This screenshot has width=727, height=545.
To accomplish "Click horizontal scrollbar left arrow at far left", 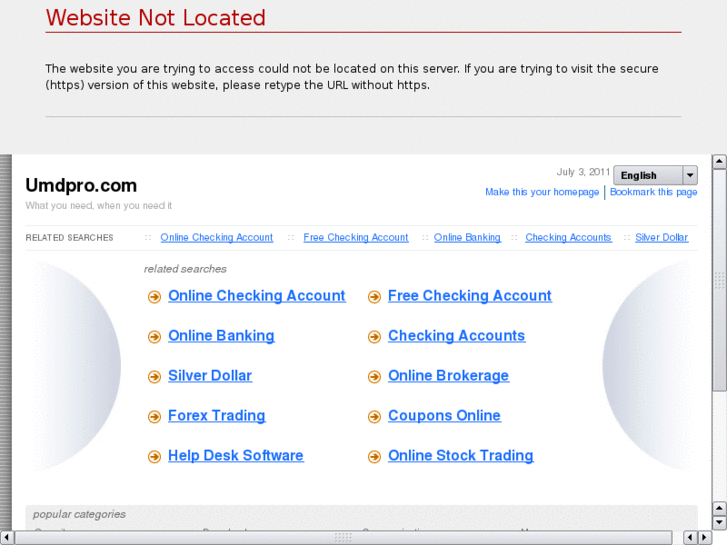I will click(x=6, y=537).
